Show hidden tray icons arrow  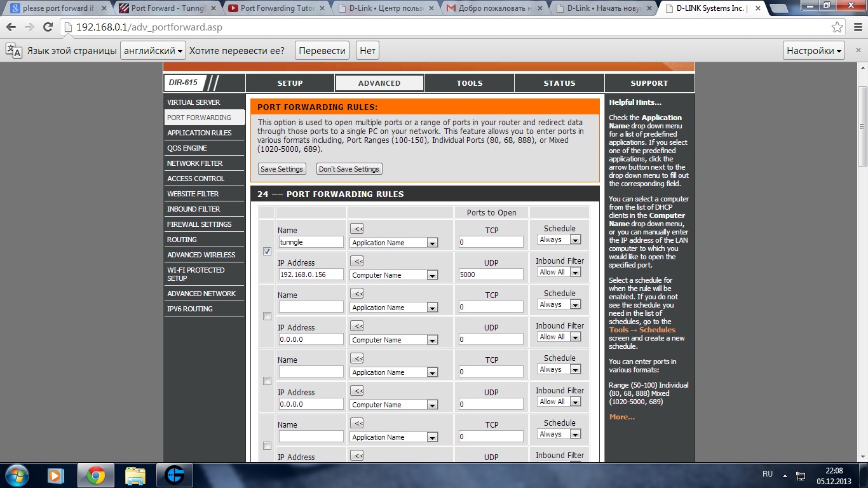coord(784,475)
